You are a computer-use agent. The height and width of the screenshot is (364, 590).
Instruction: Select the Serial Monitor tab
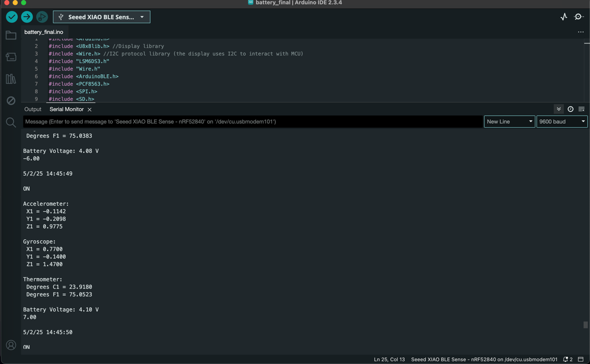(x=66, y=109)
